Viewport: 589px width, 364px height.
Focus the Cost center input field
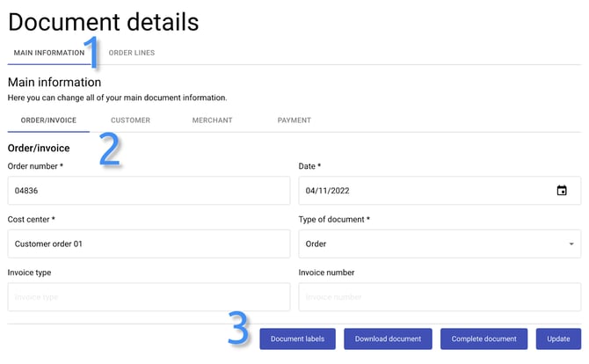(149, 244)
